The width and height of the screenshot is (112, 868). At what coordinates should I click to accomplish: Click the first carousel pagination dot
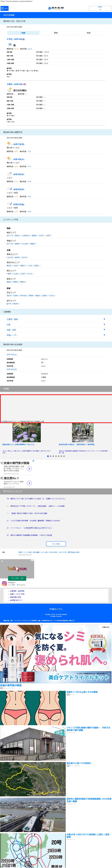48,456
